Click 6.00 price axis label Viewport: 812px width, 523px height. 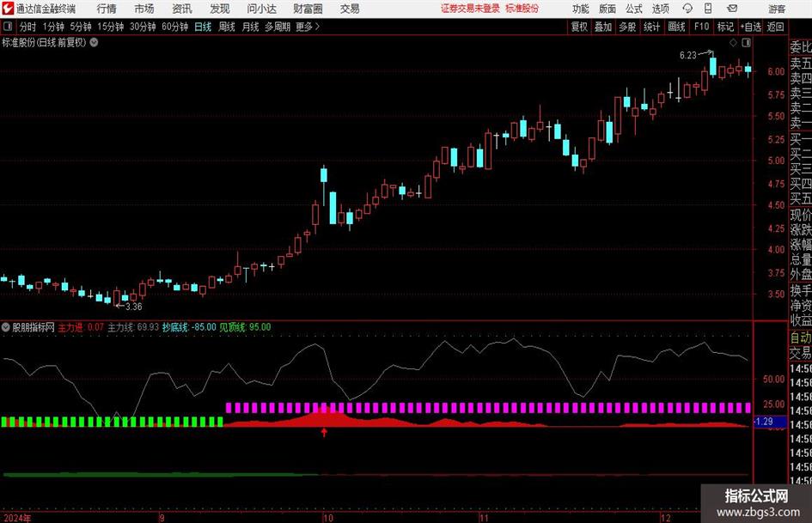point(776,71)
